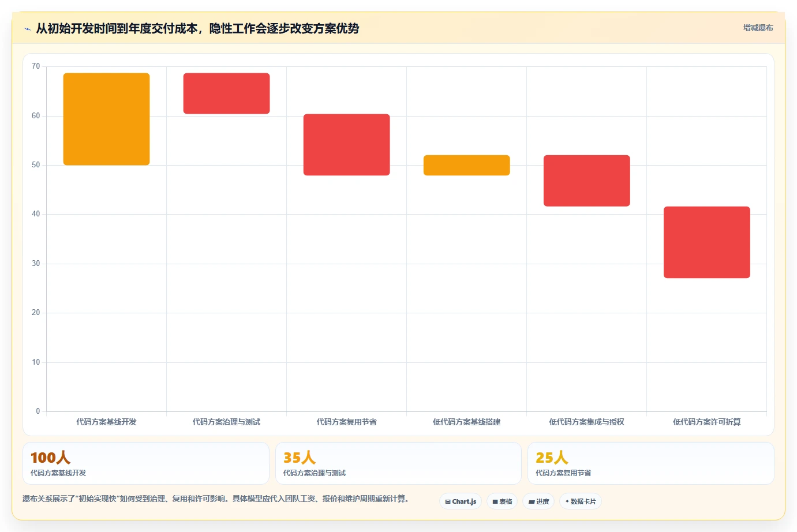Viewport: 797px width, 532px height.
Task: Click y-axis value 40
Action: [36, 214]
